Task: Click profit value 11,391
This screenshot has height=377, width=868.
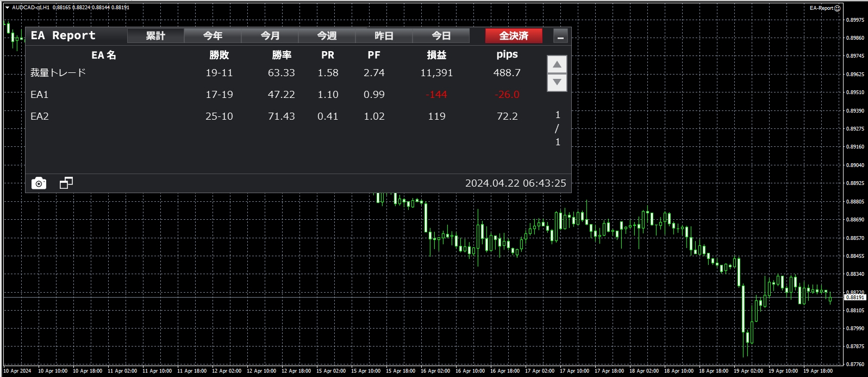Action: (436, 73)
